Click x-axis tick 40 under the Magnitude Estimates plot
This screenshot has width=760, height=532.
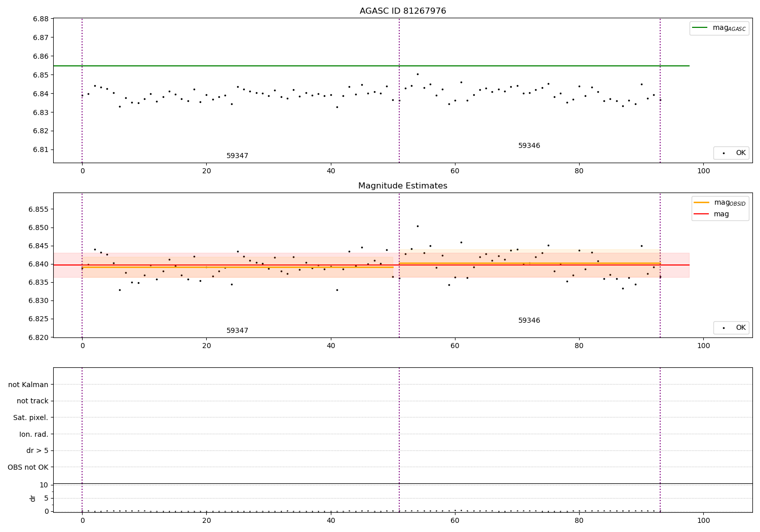[331, 346]
